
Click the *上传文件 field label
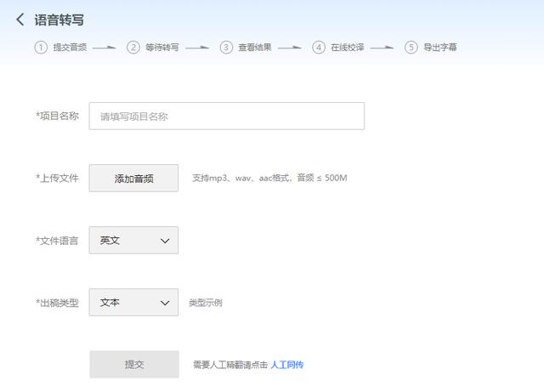pos(58,178)
